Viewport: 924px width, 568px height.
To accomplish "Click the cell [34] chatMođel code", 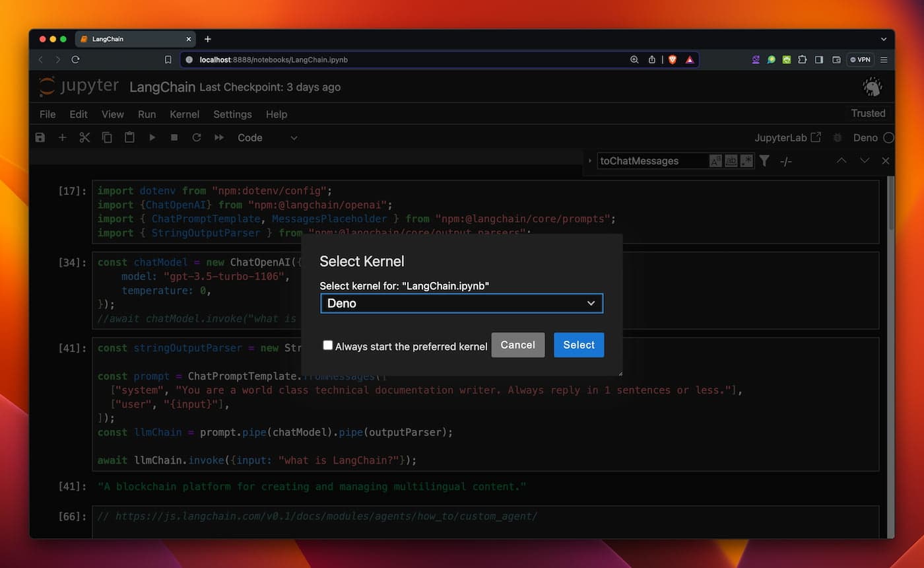I will [x=485, y=290].
